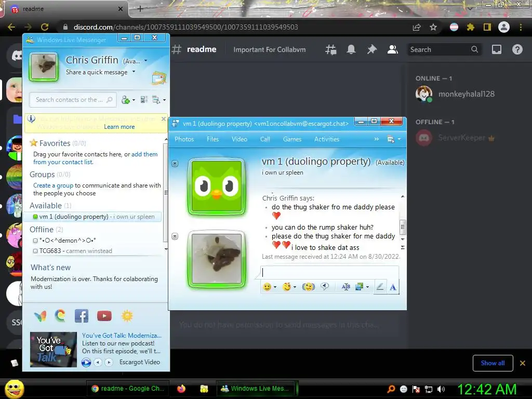Show pinned messages in Discord
Image resolution: width=532 pixels, height=399 pixels.
coord(372,49)
